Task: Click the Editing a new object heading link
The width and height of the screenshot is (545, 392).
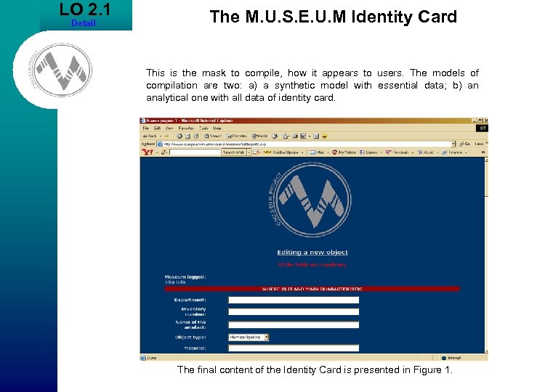Action: [x=312, y=253]
